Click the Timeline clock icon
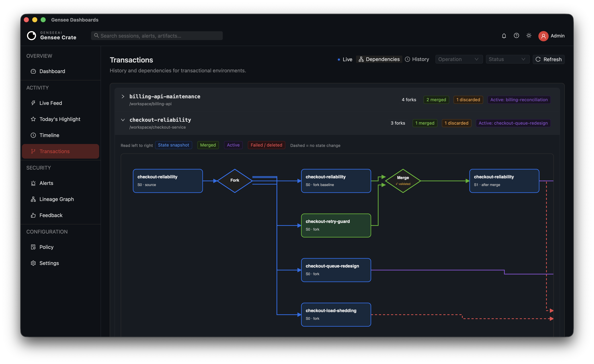This screenshot has height=364, width=594. (33, 135)
